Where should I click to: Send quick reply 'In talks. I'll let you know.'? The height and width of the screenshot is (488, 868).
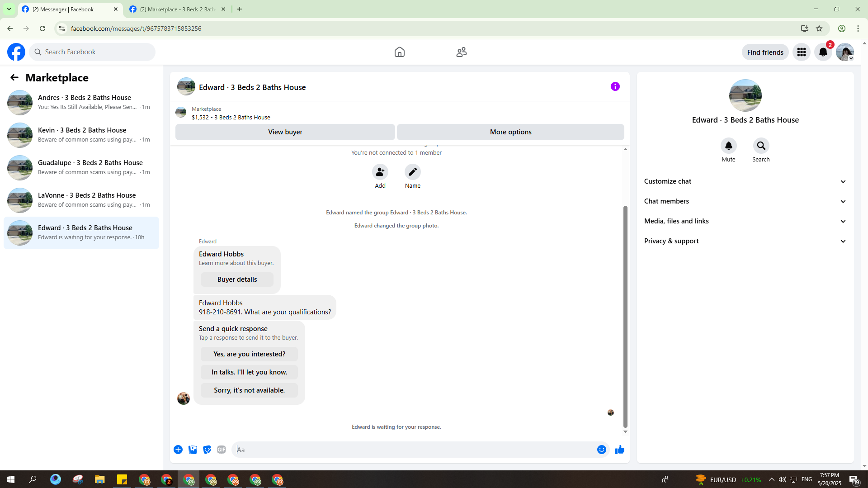point(249,372)
